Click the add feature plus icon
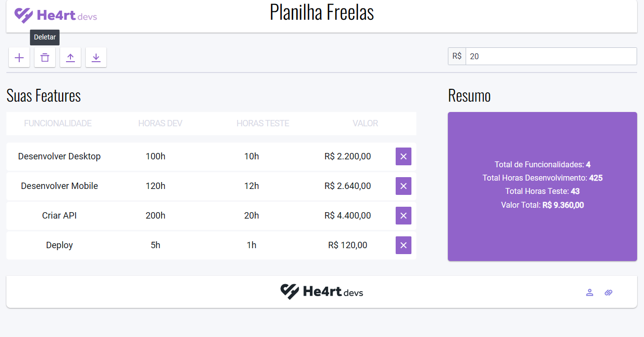 [19, 58]
